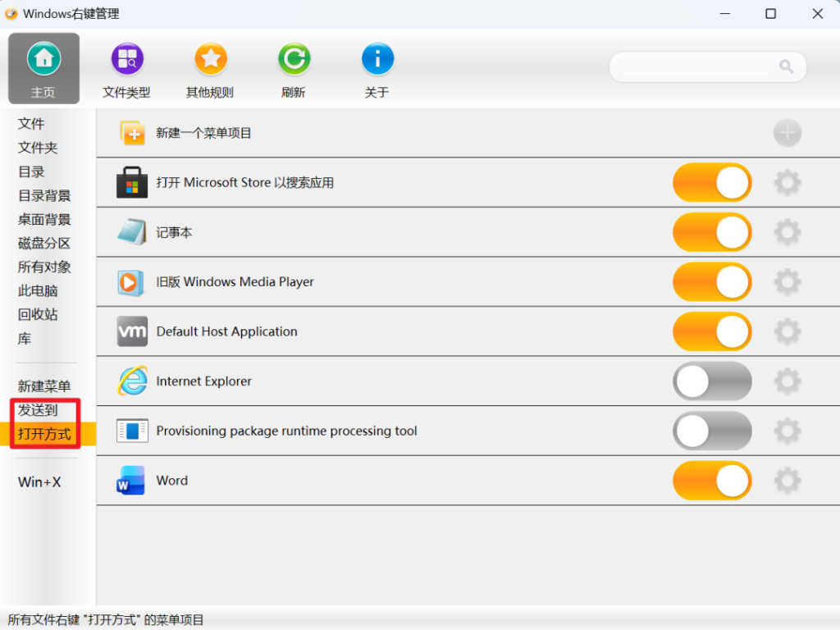
Task: Disable the Microsoft Store toggle
Action: [x=712, y=183]
